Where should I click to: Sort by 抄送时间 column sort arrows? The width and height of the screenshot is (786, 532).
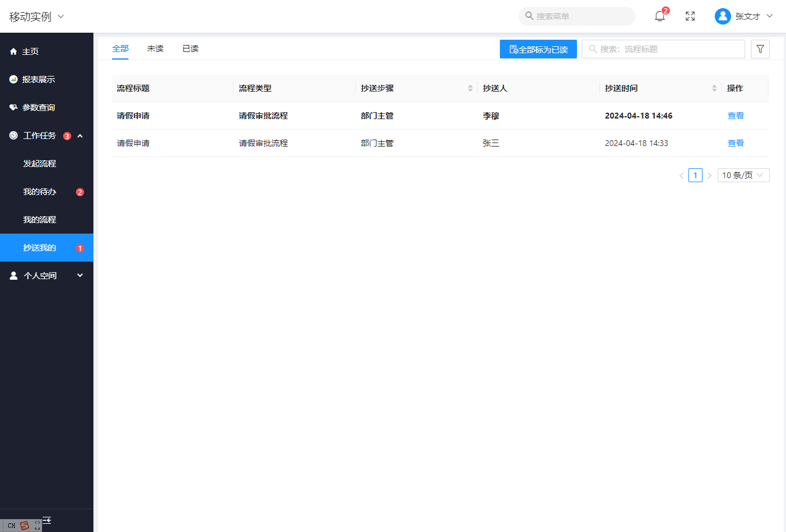coord(714,88)
